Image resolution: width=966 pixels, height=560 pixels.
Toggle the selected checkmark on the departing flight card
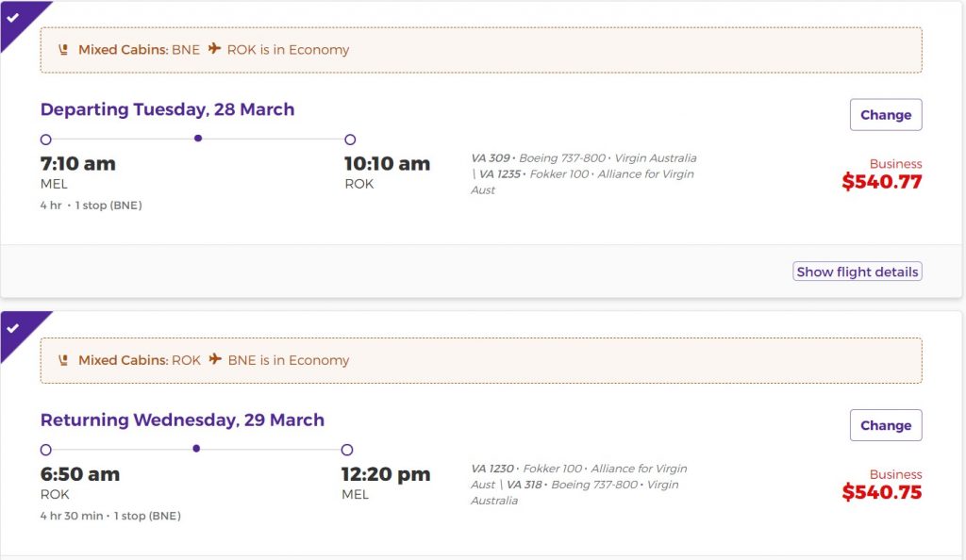[x=13, y=16]
